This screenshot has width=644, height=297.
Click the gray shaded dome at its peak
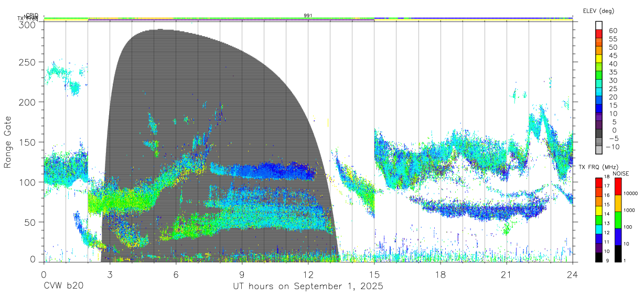tap(160, 31)
